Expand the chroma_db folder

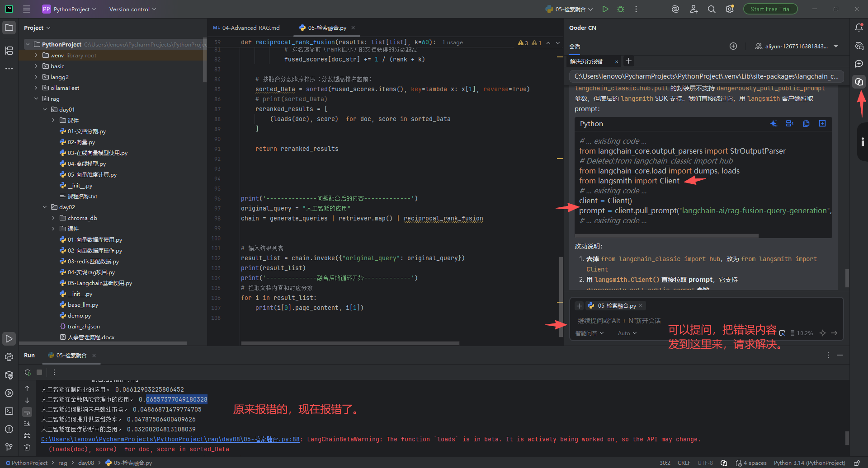click(53, 218)
